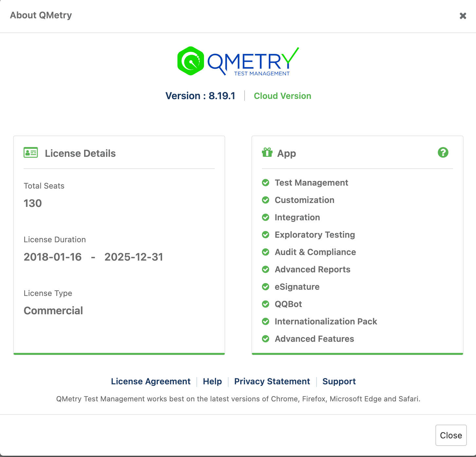
Task: Click the checkmark beside eSignature
Action: click(265, 287)
